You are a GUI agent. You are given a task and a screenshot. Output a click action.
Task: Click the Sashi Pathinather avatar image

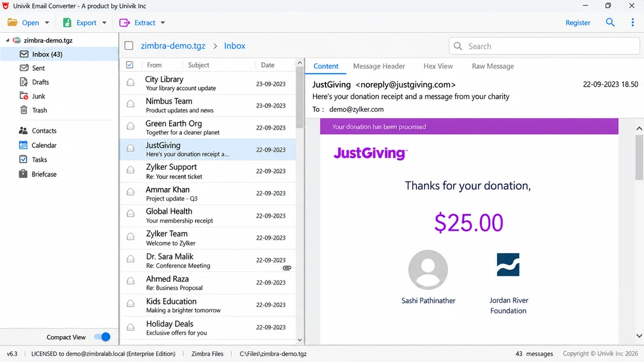coord(428,270)
